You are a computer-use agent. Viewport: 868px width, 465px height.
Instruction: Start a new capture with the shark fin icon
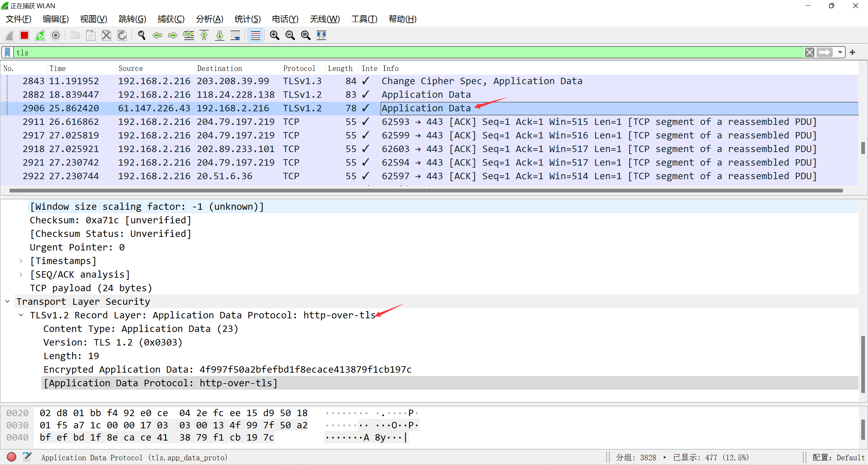(x=9, y=35)
